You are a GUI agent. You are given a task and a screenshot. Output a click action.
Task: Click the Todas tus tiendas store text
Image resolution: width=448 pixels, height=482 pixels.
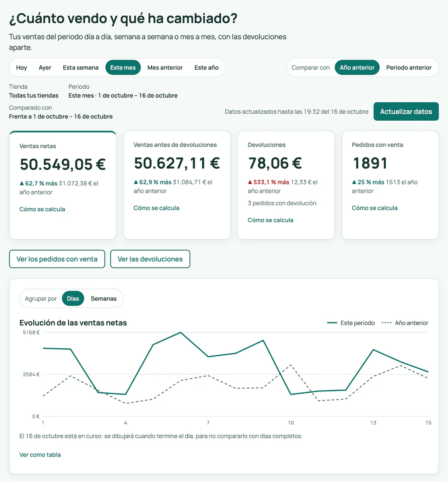(34, 96)
